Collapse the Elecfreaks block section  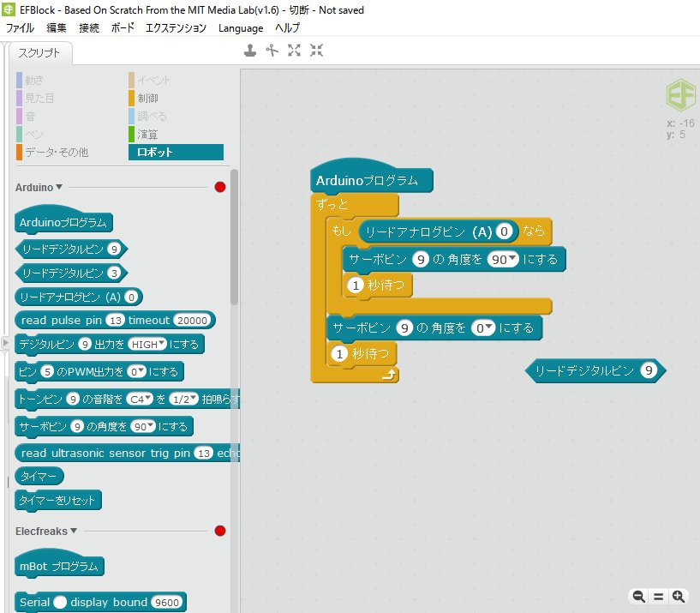[74, 531]
